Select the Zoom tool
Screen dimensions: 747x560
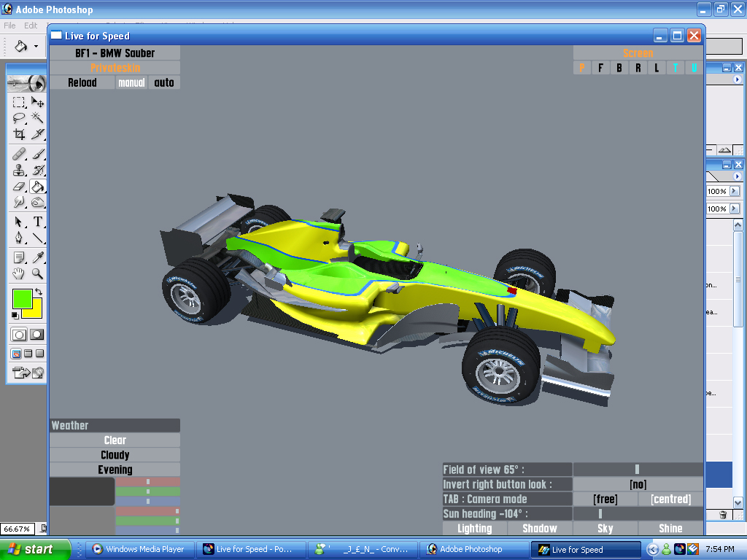pos(37,274)
